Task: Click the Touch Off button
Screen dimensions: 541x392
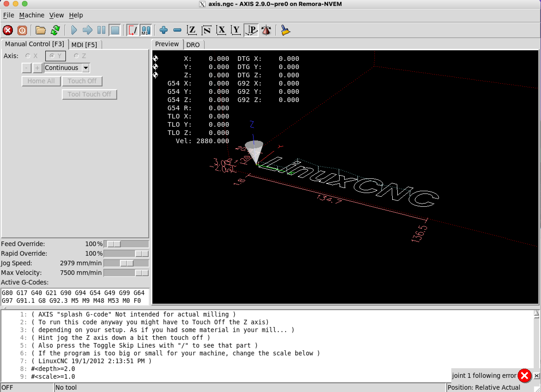Action: tap(82, 81)
